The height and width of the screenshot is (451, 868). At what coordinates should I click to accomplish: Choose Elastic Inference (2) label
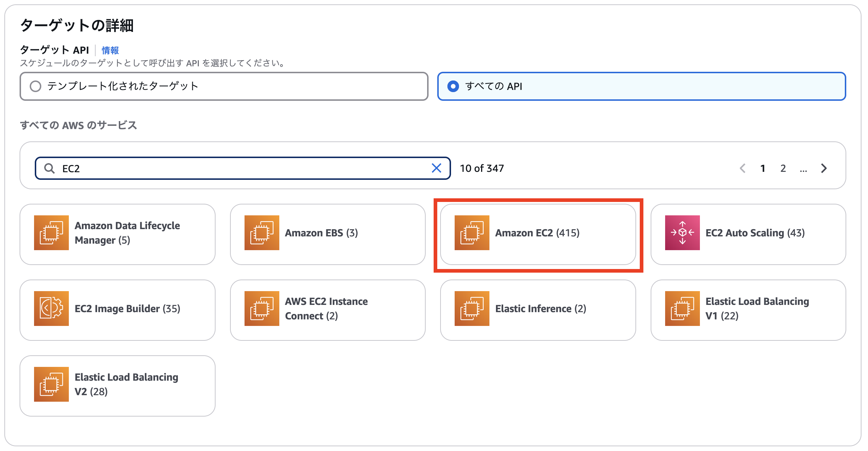coord(541,309)
